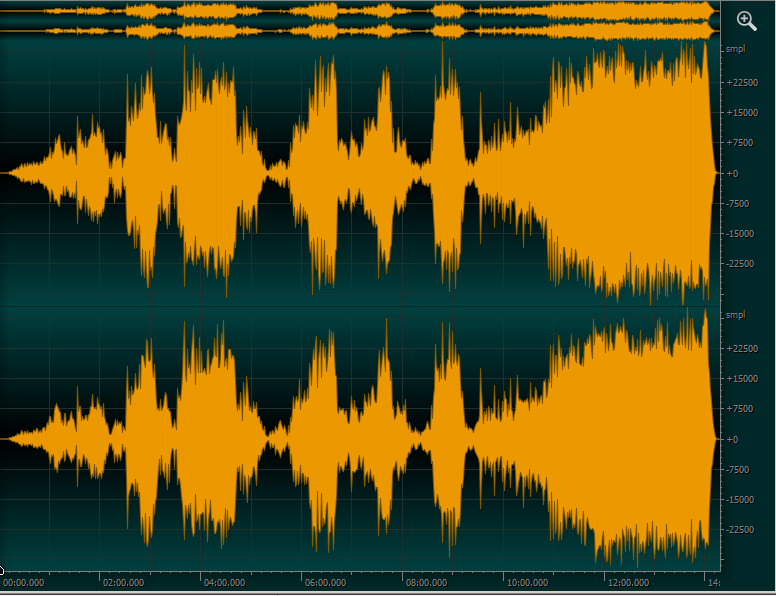Click the 06:00.000 mark on the time ruler
776x596 pixels.
(x=326, y=583)
